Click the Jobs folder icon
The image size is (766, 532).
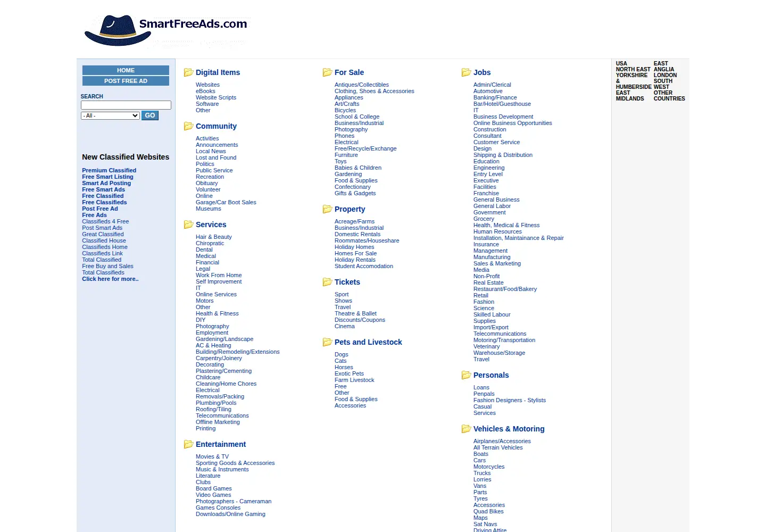click(466, 72)
